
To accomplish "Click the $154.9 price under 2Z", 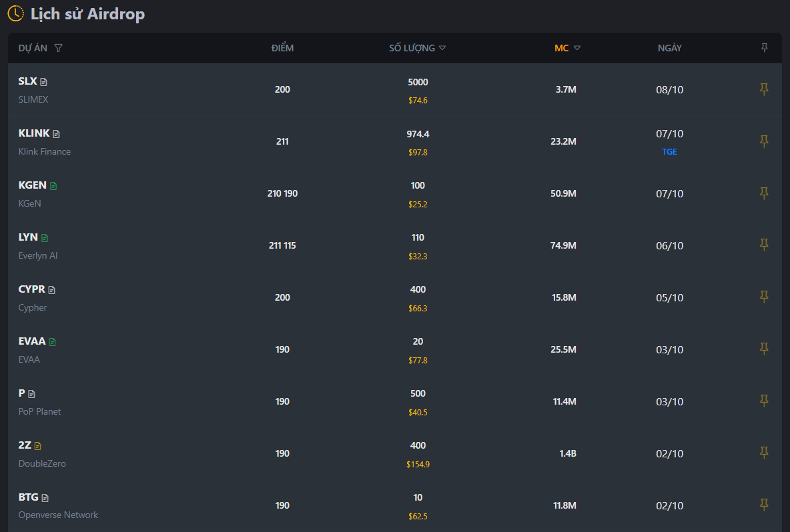I will click(418, 464).
